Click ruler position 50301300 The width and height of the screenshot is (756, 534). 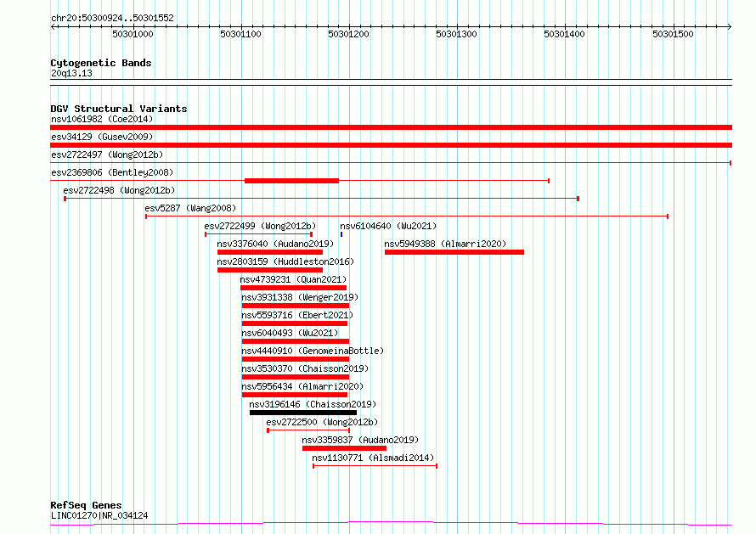coord(457,34)
